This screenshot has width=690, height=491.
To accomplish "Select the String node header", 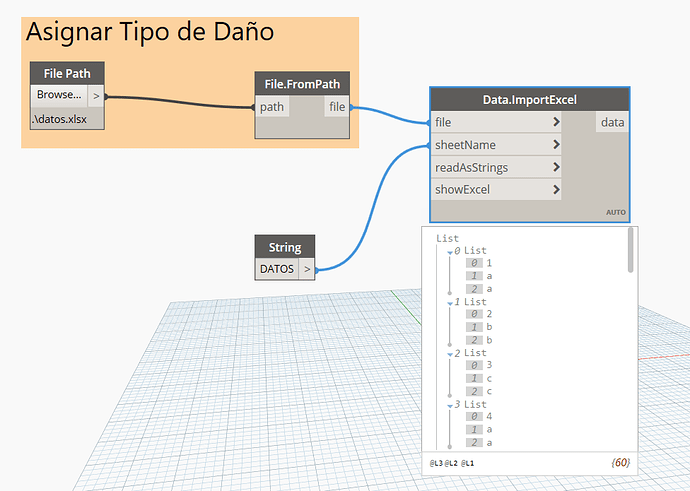I will (285, 247).
